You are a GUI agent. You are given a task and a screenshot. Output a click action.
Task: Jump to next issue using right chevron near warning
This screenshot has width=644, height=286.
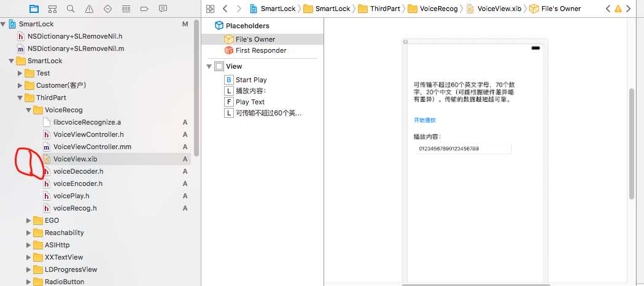tap(628, 9)
